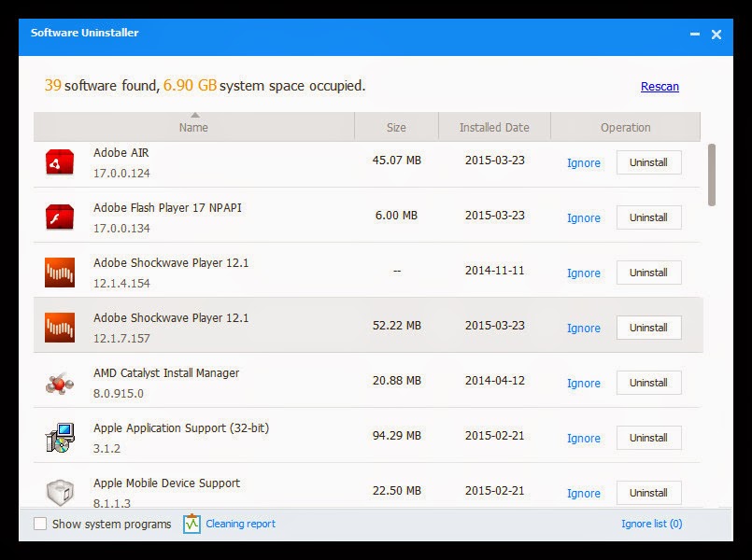Image resolution: width=752 pixels, height=560 pixels.
Task: Click version number 12.1.7.157
Action: 121,339
